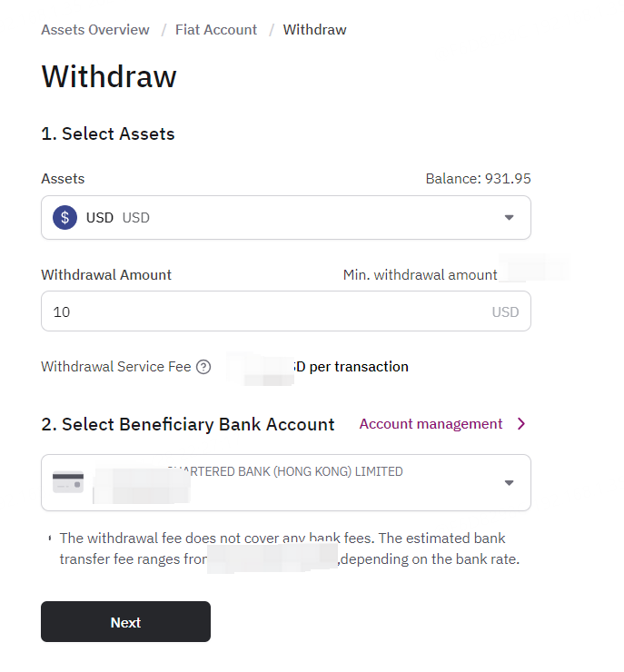Image resolution: width=624 pixels, height=672 pixels.
Task: Open the Assets dropdown arrow
Action: (x=509, y=218)
